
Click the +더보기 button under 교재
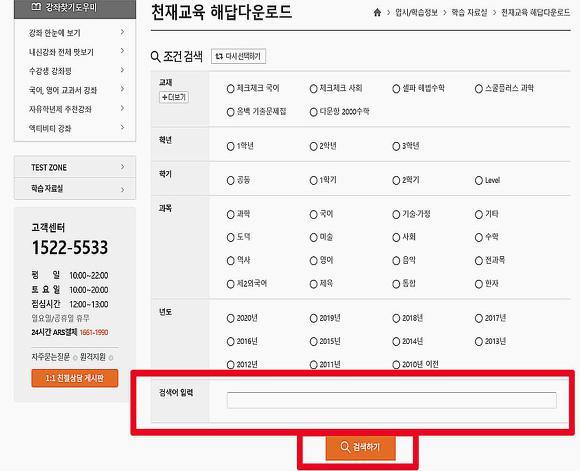[x=174, y=97]
